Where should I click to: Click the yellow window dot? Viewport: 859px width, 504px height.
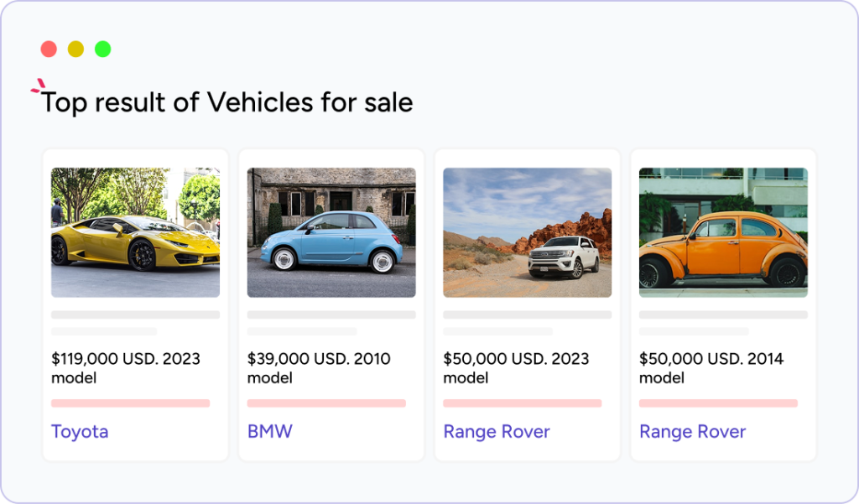(75, 49)
